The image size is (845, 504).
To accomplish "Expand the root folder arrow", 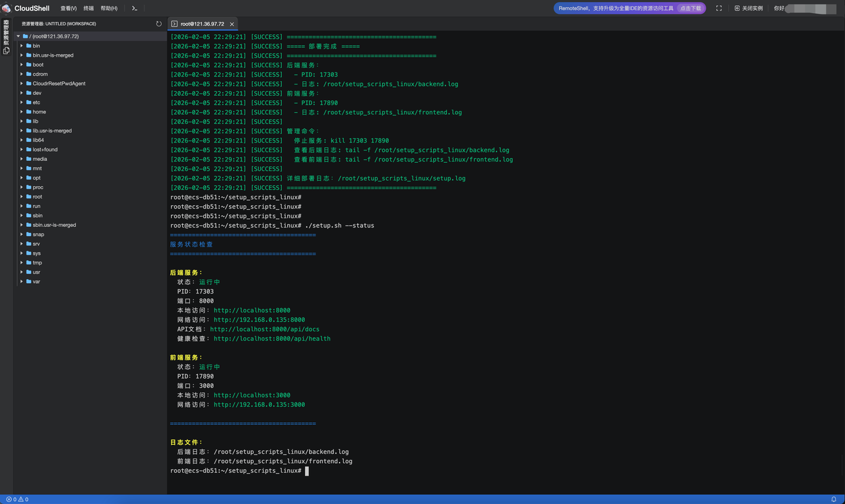I will (x=22, y=197).
